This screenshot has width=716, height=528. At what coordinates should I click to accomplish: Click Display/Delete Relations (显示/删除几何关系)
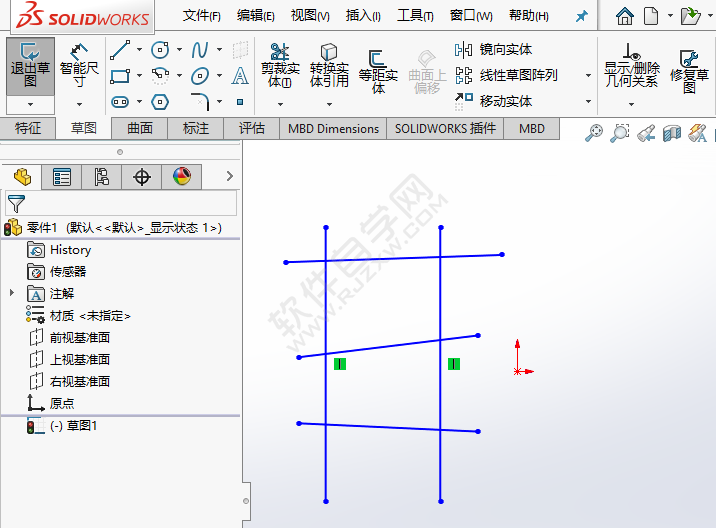[632, 65]
